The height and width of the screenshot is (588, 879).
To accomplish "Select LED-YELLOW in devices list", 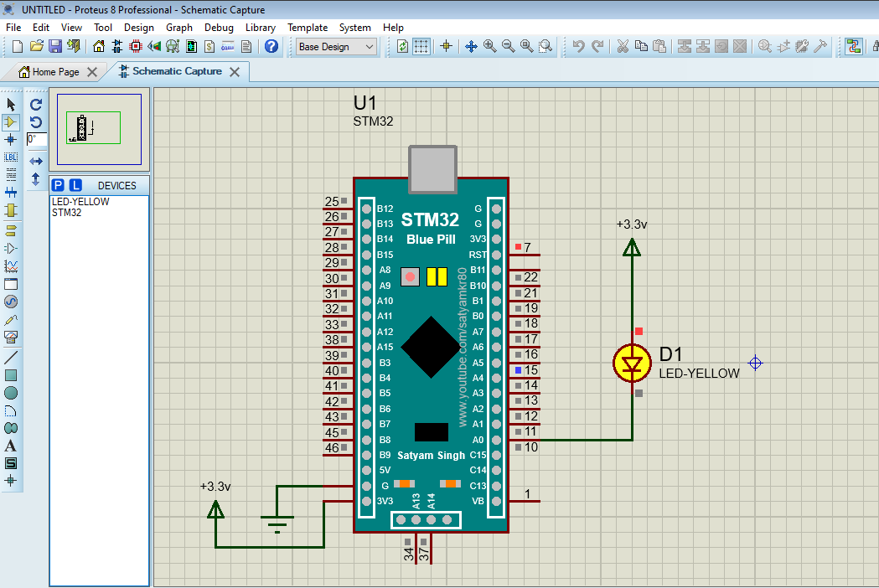I will point(80,202).
